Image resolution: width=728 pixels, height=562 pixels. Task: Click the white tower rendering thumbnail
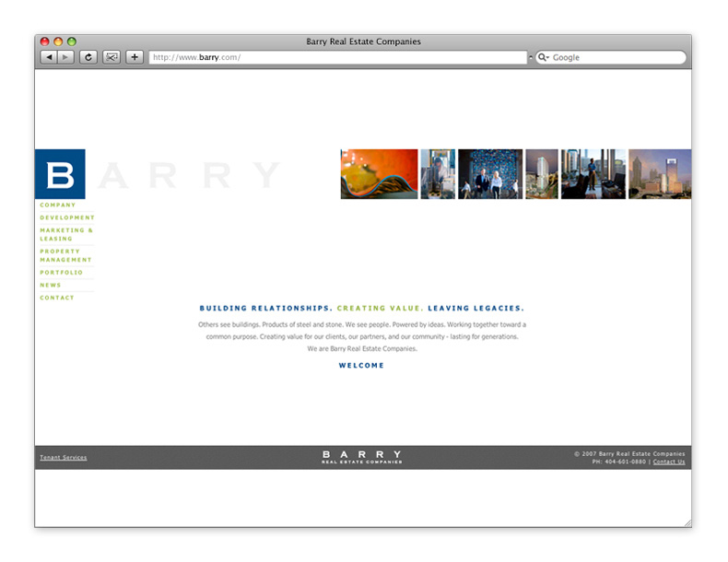click(x=542, y=174)
